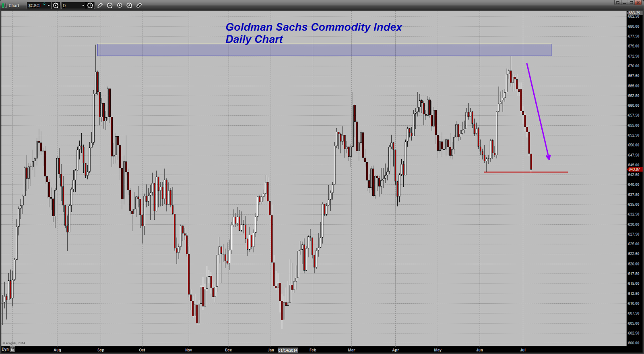Screen dimensions: 644x354
Task: Click the Chart window title label
Action: point(14,6)
